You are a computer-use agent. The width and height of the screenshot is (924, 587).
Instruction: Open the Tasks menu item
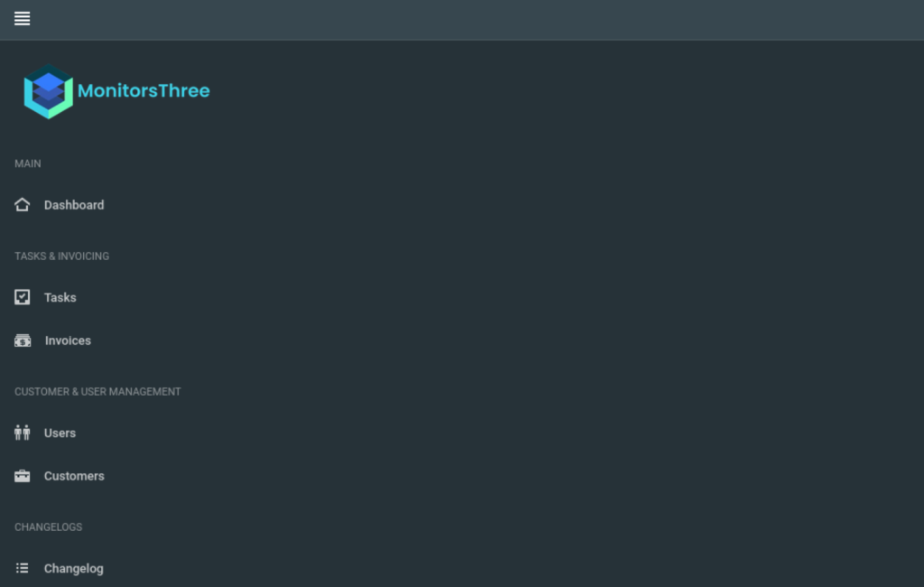(60, 297)
